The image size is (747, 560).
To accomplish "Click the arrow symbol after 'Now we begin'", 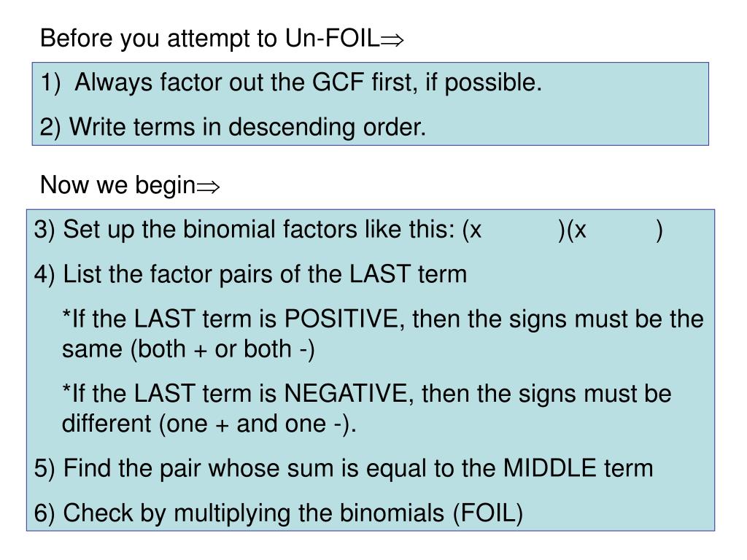I will click(208, 187).
